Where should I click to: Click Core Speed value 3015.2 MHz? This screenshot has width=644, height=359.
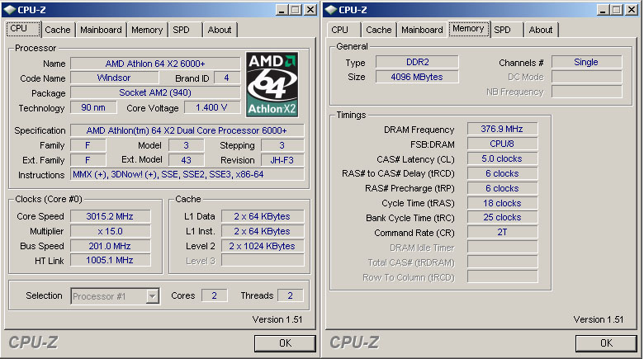click(110, 216)
